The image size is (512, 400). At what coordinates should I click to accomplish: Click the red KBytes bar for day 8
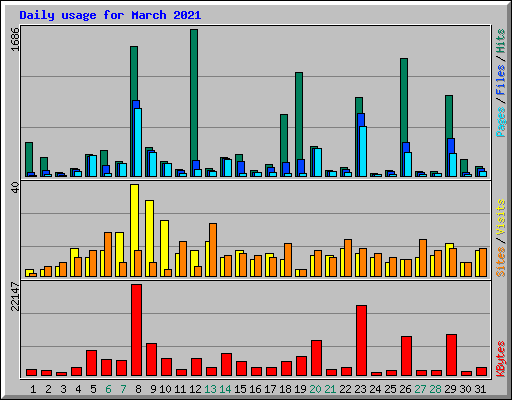136,330
